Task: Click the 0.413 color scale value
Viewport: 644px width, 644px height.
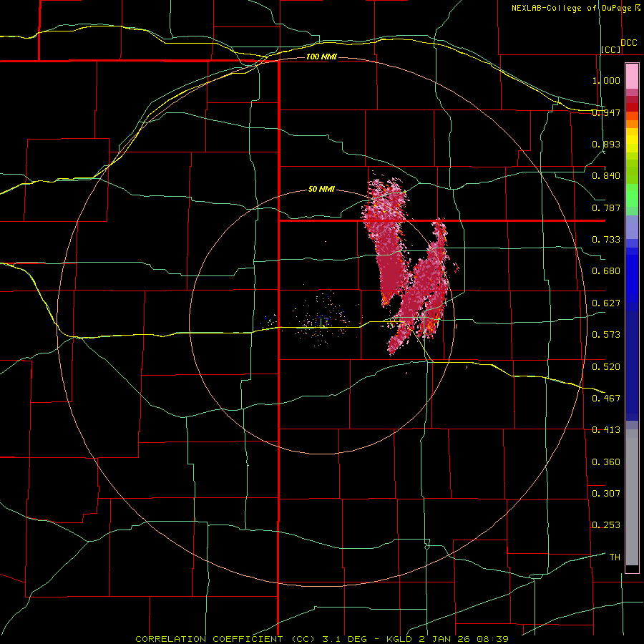Action: pyautogui.click(x=606, y=430)
